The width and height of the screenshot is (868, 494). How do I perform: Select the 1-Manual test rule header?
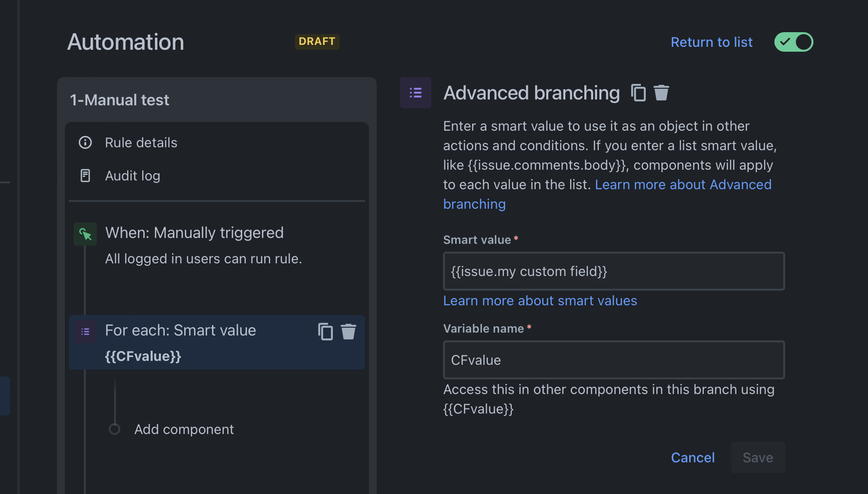(119, 99)
